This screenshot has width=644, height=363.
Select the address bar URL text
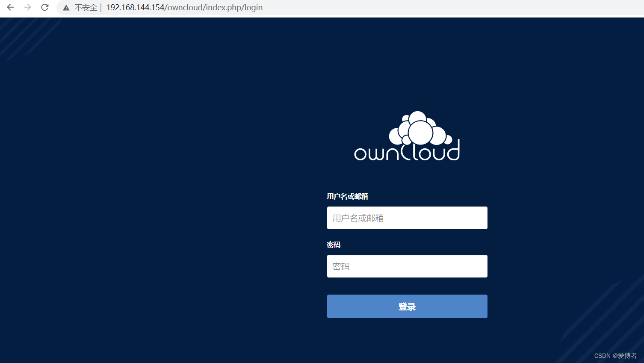[184, 8]
